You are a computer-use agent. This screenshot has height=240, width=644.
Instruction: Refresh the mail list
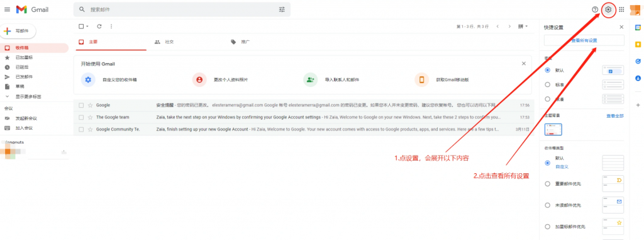click(99, 26)
